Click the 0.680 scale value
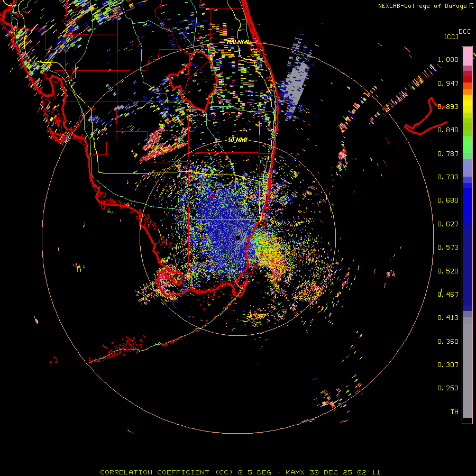Screen dimensions: 476x476 point(448,200)
